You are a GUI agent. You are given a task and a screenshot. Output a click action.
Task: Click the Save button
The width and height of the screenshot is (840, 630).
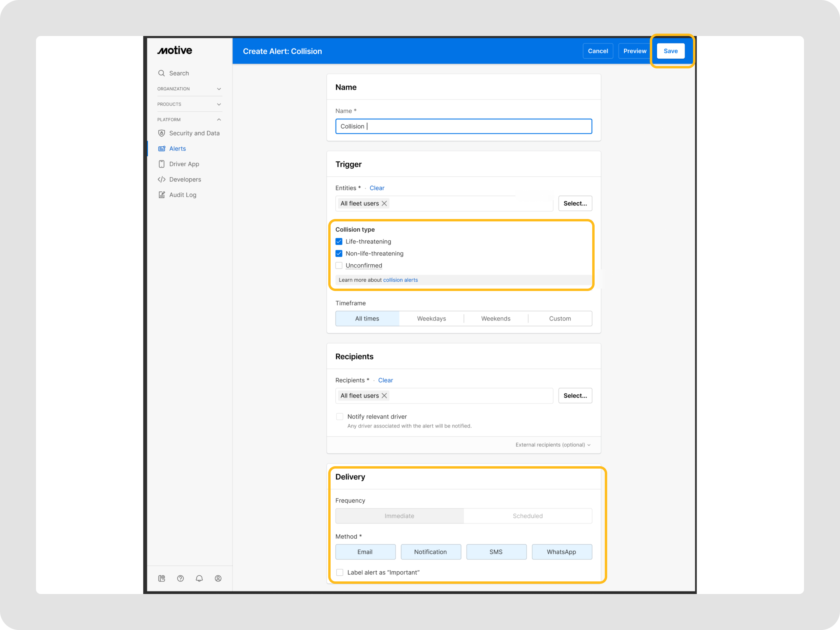click(670, 51)
